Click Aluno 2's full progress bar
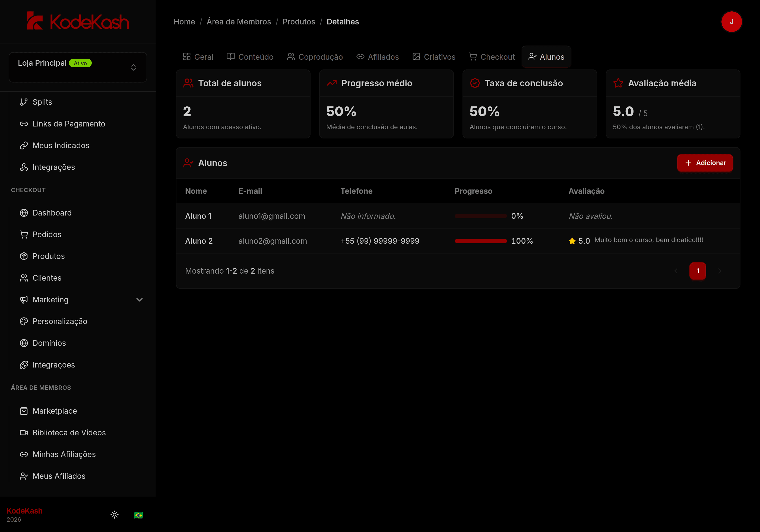The image size is (760, 532). click(x=480, y=241)
